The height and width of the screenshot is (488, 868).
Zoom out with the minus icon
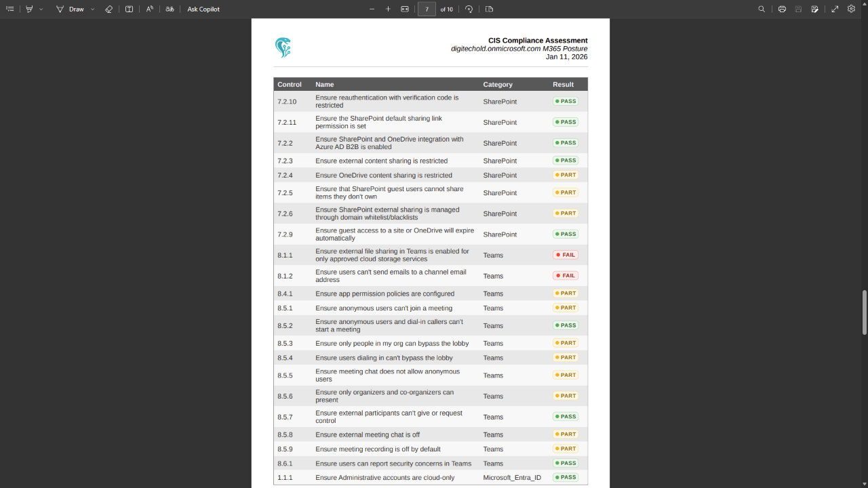(372, 9)
